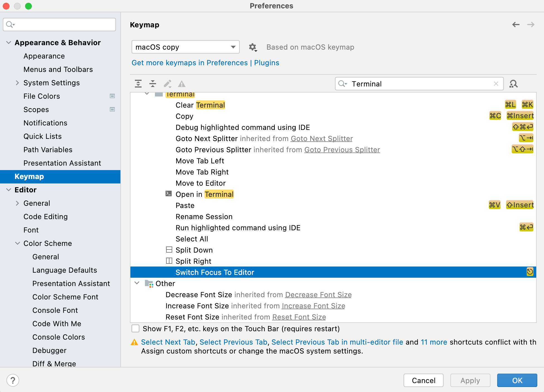Click the conflict warning triangle near Select Next Tab
This screenshot has height=392, width=544.
pos(134,342)
